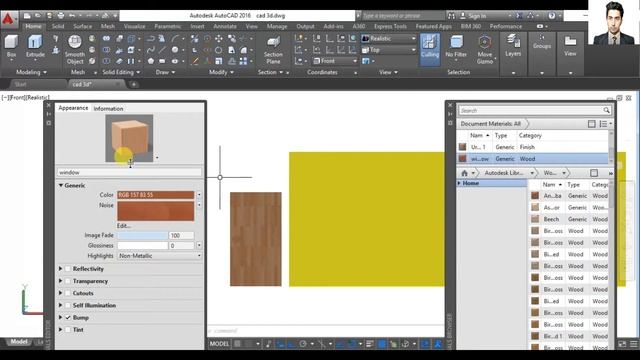Select the Extrude tool
The height and width of the screenshot is (360, 640).
point(35,46)
